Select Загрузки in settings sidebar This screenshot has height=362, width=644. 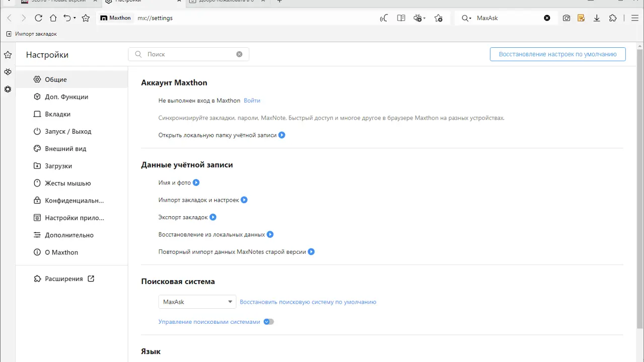coord(58,166)
